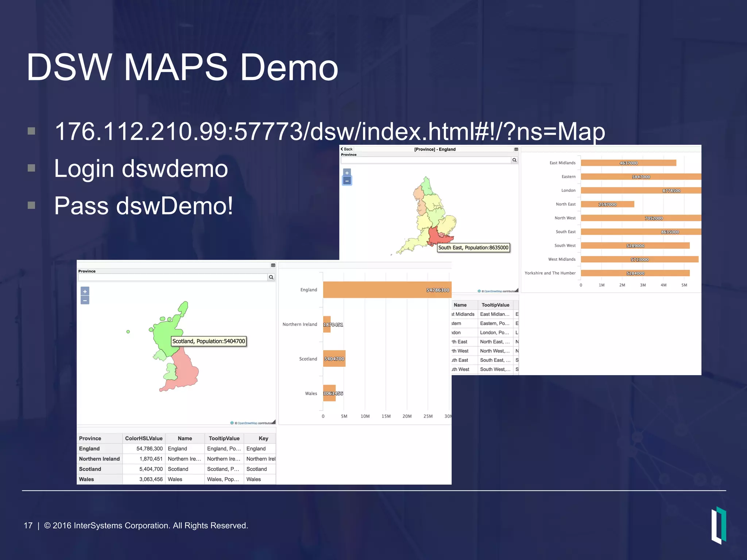Click Scotland Population:5404700 tooltip
Screen dimensions: 747x560
pos(209,341)
